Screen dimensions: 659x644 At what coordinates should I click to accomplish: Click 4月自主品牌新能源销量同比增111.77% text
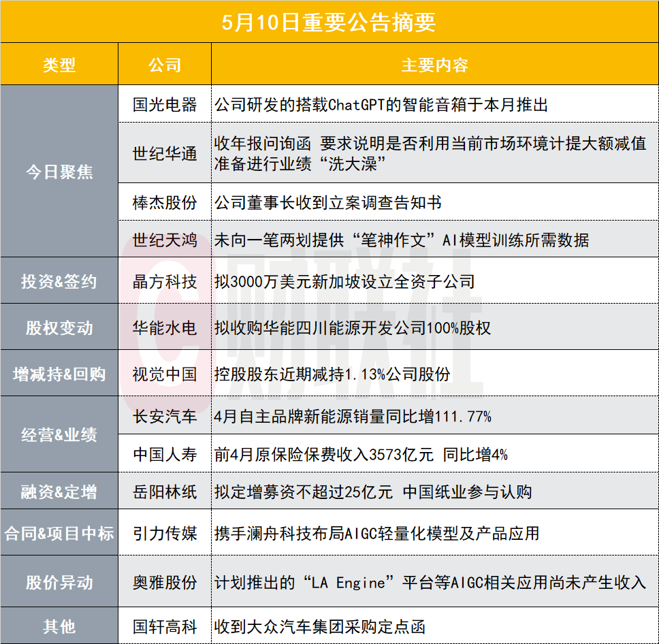pyautogui.click(x=353, y=416)
